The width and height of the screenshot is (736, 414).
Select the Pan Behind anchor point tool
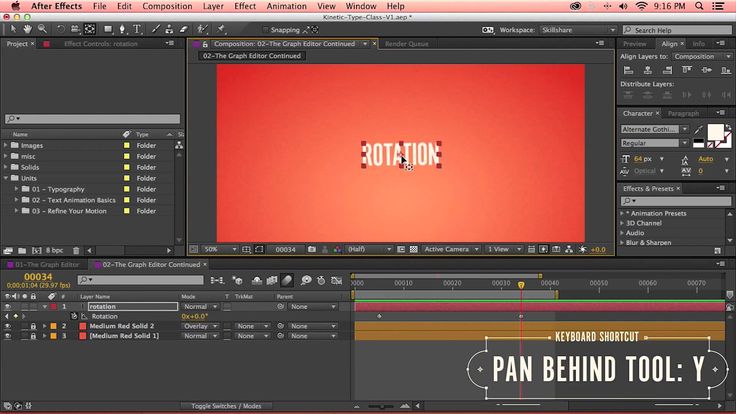coord(90,29)
